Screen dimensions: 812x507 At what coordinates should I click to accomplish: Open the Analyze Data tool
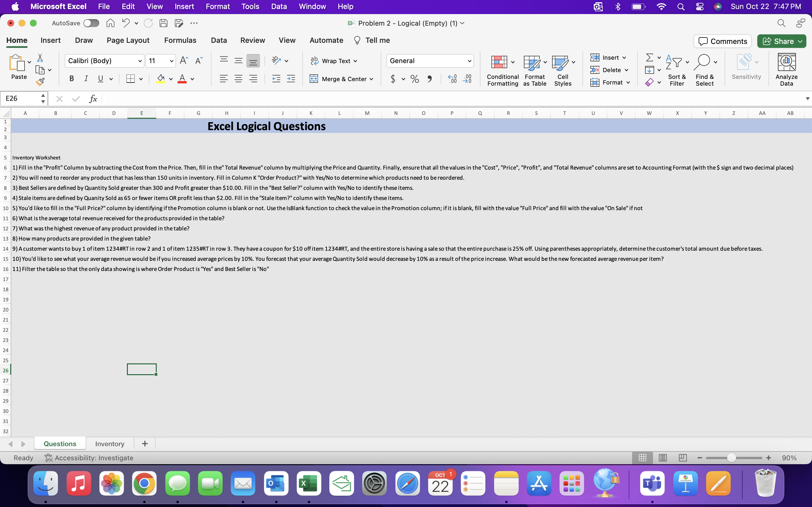(786, 70)
